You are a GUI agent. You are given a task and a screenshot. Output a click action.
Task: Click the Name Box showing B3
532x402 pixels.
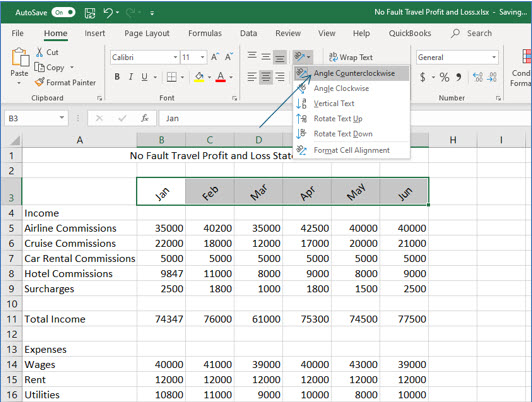(36, 118)
